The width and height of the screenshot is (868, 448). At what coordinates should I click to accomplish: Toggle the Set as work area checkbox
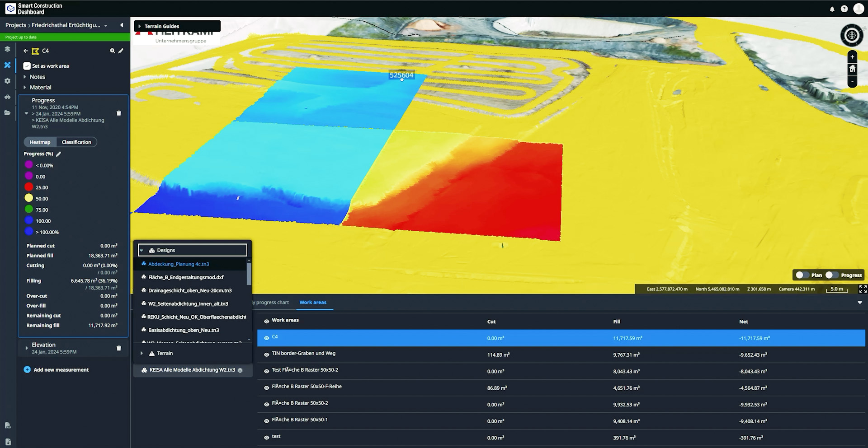27,66
